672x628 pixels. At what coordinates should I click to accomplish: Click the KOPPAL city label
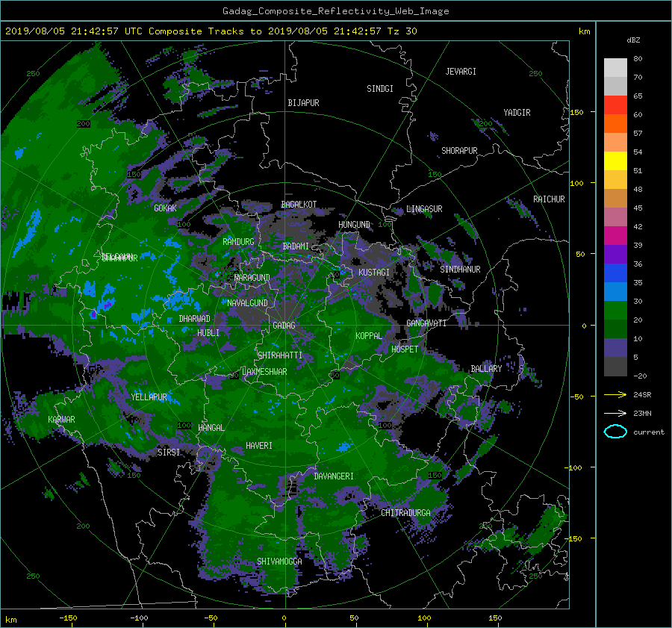coord(369,336)
